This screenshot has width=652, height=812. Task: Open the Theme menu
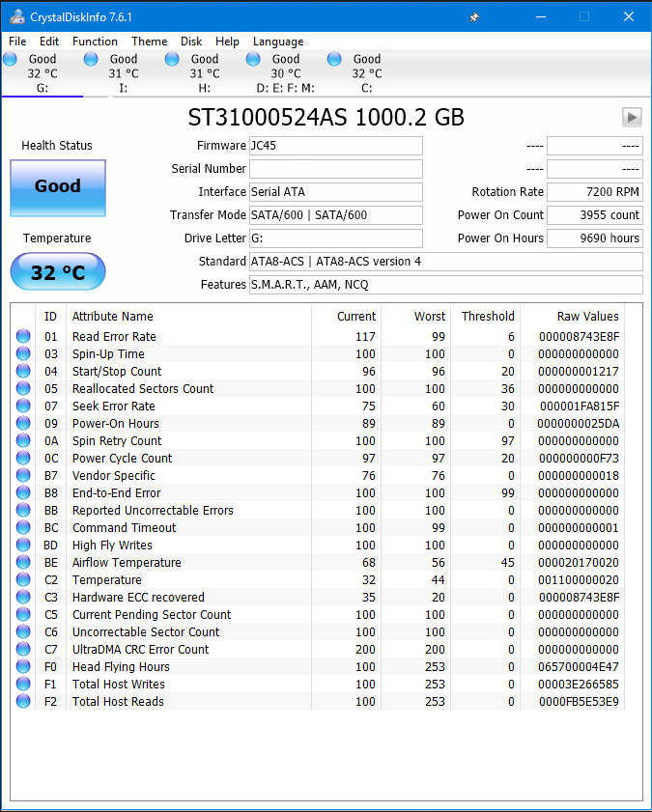point(149,42)
